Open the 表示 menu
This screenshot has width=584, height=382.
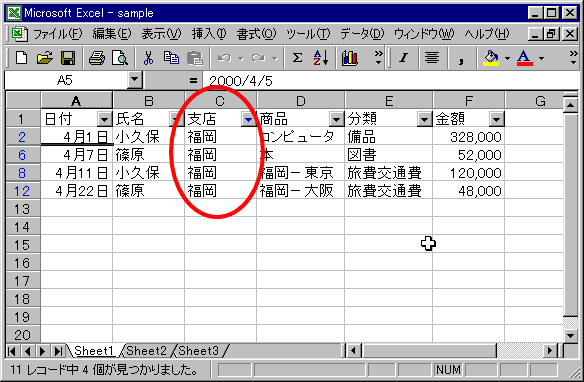161,34
